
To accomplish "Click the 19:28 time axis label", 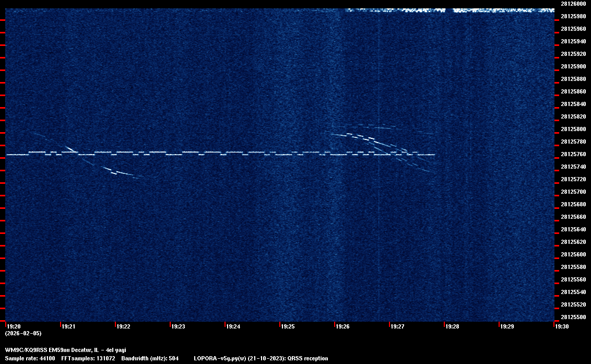I will coord(452,326).
